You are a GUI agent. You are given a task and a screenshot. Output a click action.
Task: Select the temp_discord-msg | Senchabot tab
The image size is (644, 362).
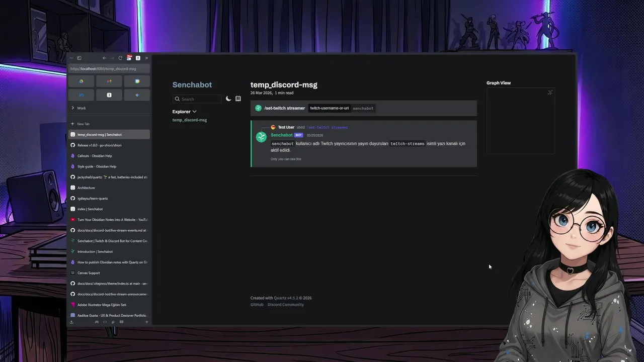(109, 135)
